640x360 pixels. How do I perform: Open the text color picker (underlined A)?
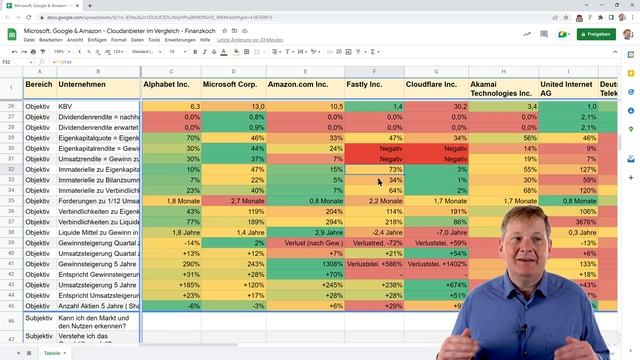pos(224,52)
